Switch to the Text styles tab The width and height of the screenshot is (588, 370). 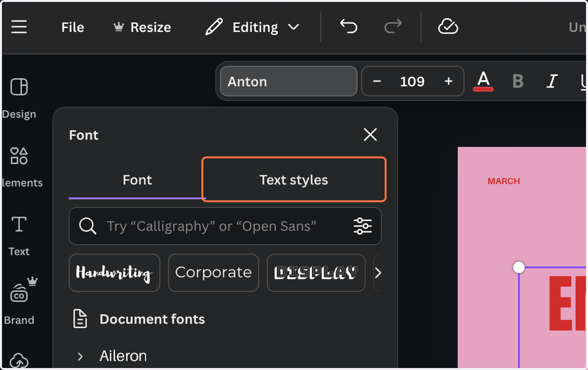[294, 180]
